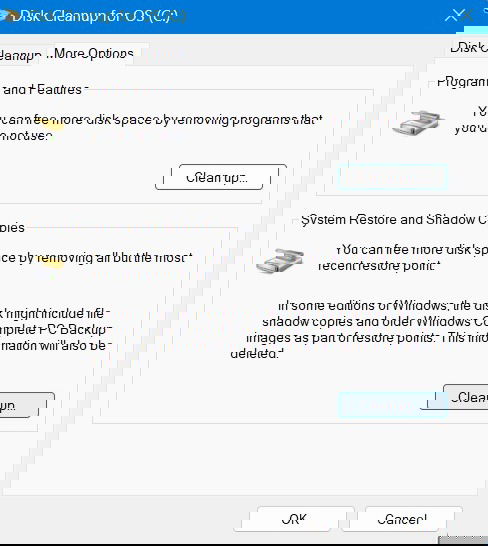Image resolution: width=488 pixels, height=546 pixels.
Task: Switch to the More Options tab
Action: 94,54
